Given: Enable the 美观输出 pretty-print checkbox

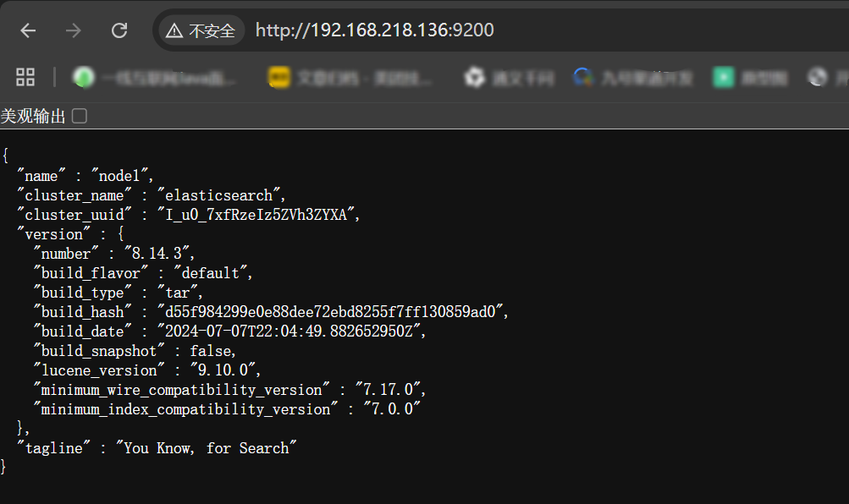Looking at the screenshot, I should pyautogui.click(x=80, y=116).
